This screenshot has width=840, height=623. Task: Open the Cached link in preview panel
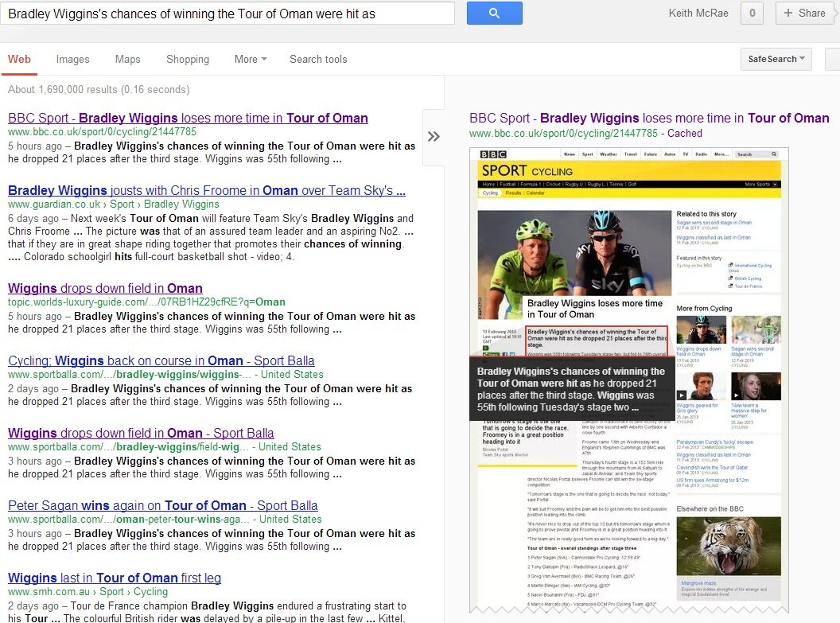coord(685,134)
